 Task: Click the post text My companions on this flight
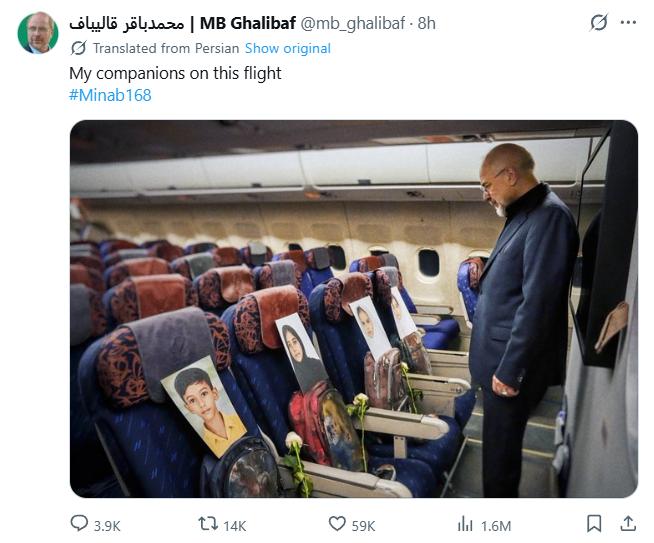tap(175, 73)
